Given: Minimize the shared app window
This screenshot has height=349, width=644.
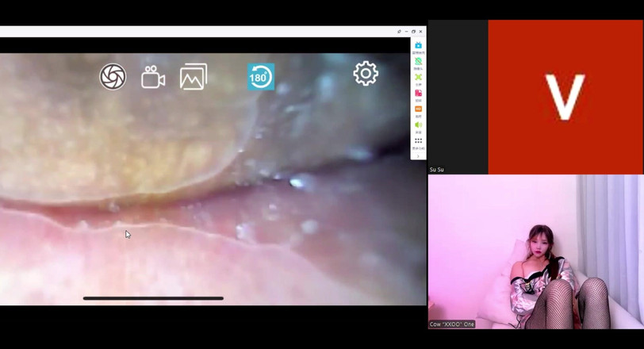Looking at the screenshot, I should coord(406,32).
